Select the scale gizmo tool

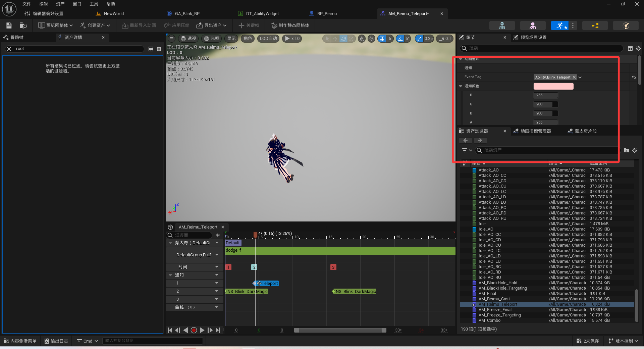[x=351, y=39]
